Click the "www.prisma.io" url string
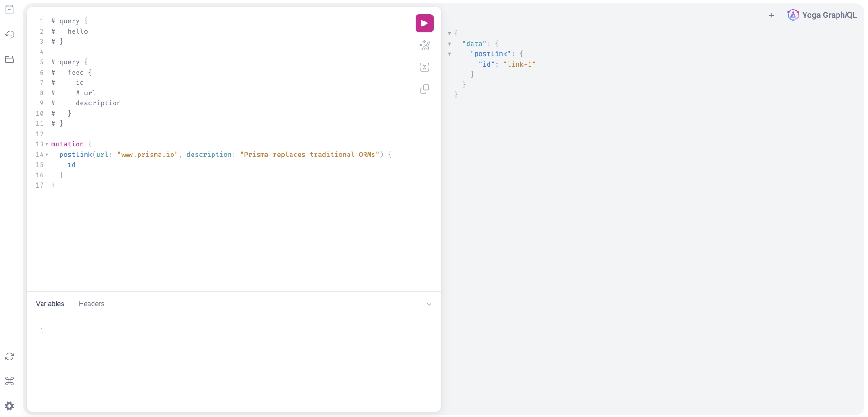Screen dimensions: 868x417 pyautogui.click(x=147, y=155)
